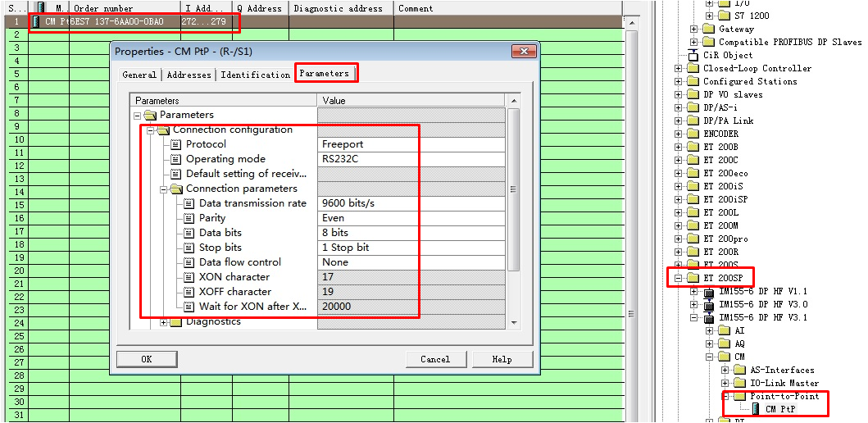Image resolution: width=868 pixels, height=423 pixels.
Task: Select Data flow control parameter icon
Action: 189,262
